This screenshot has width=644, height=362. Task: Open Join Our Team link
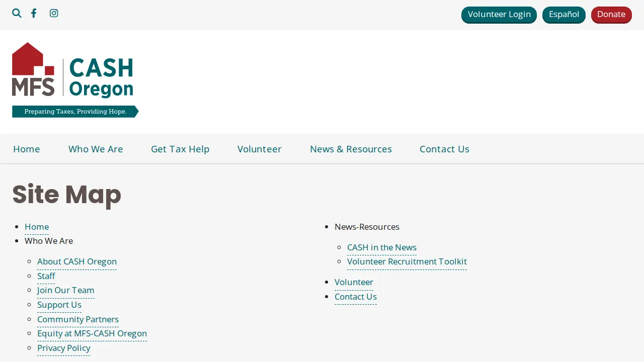[x=66, y=290]
